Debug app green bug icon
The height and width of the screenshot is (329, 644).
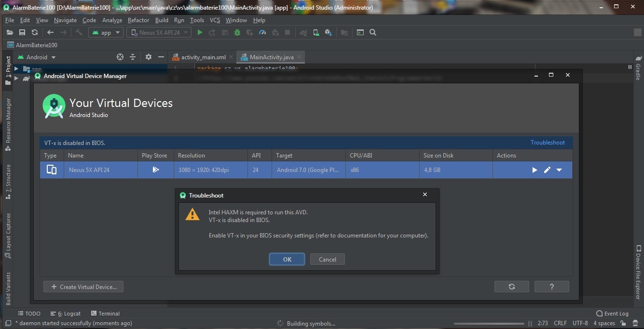pos(237,32)
